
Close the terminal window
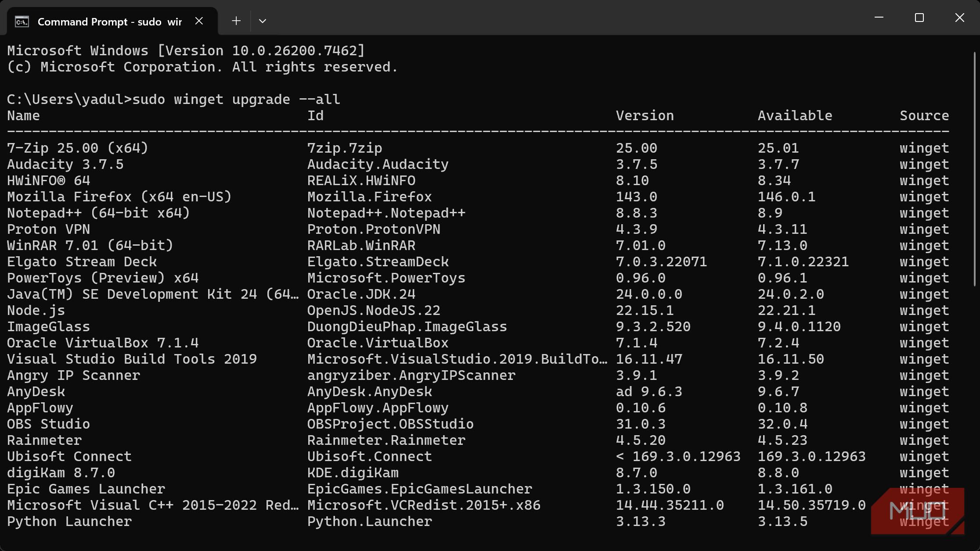coord(959,18)
